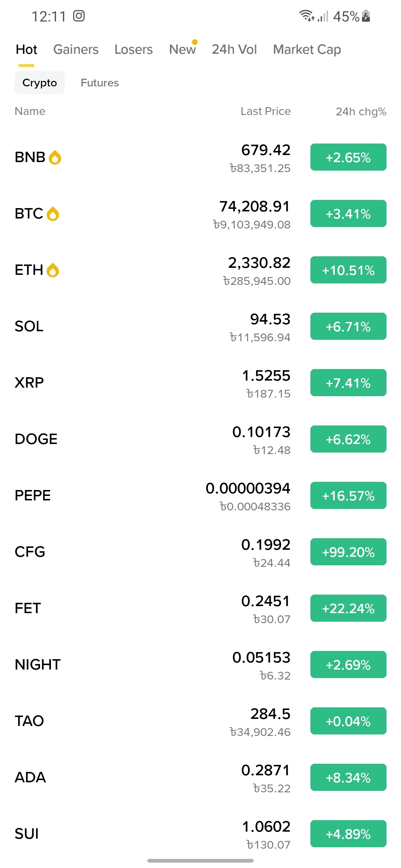This screenshot has width=401, height=868.
Task: Tap the +99.20% change badge for CFG
Action: (x=348, y=552)
